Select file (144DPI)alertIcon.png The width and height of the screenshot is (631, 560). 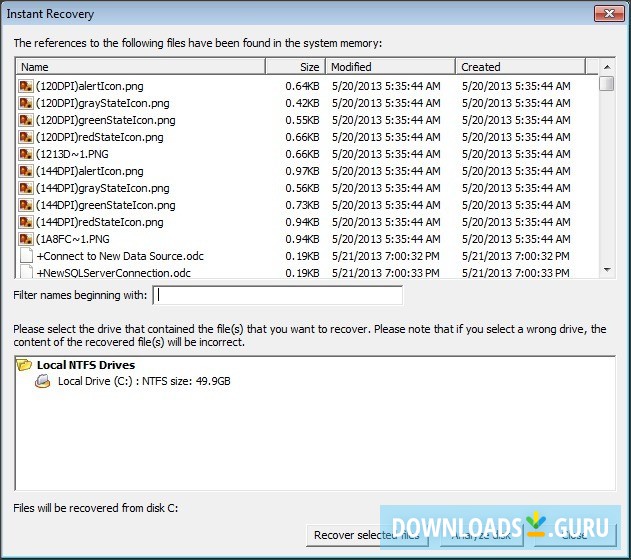point(90,171)
